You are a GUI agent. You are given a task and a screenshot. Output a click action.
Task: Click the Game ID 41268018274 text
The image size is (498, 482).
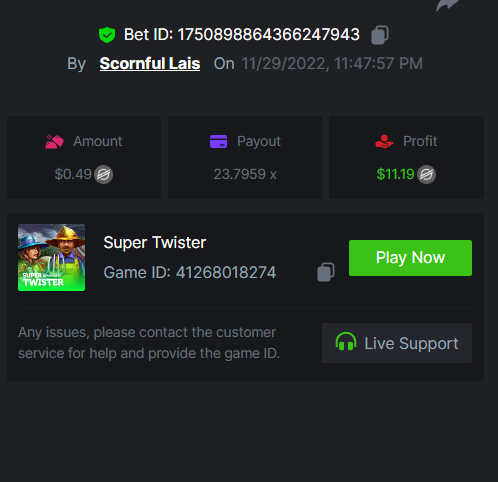[190, 272]
